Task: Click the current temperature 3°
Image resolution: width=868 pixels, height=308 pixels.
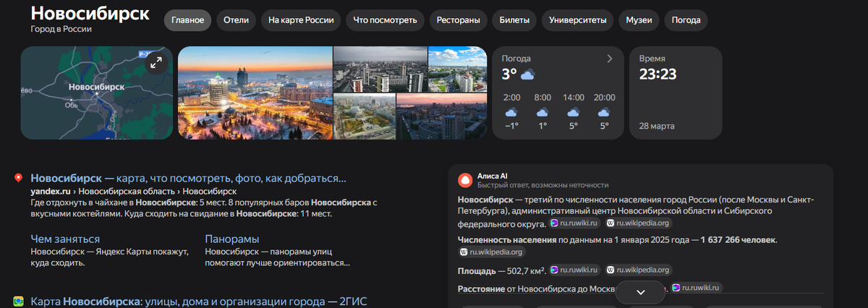Action: click(x=509, y=74)
